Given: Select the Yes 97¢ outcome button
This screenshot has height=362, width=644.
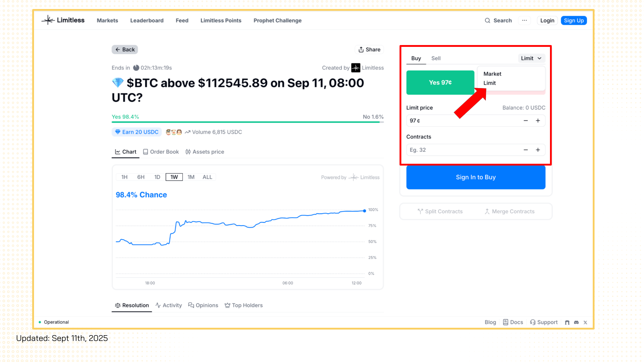Looking at the screenshot, I should tap(440, 82).
